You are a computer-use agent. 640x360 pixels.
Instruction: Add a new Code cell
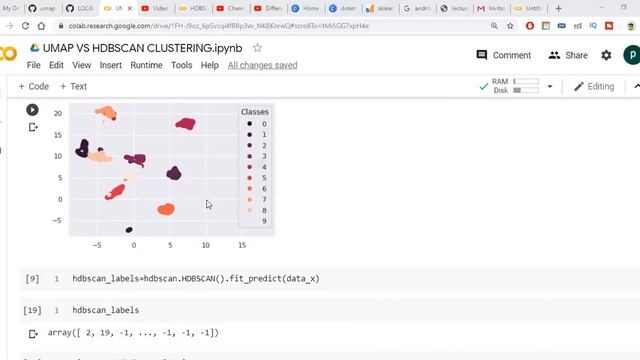coord(33,87)
